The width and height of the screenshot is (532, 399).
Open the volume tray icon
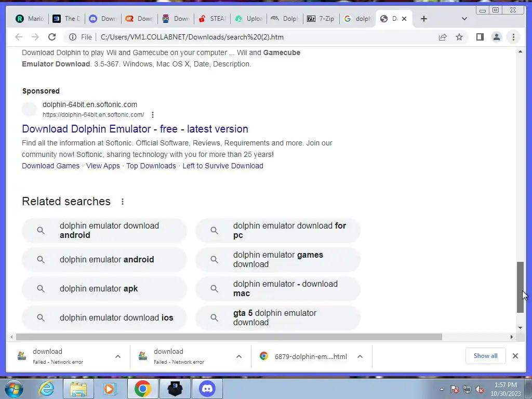480,389
